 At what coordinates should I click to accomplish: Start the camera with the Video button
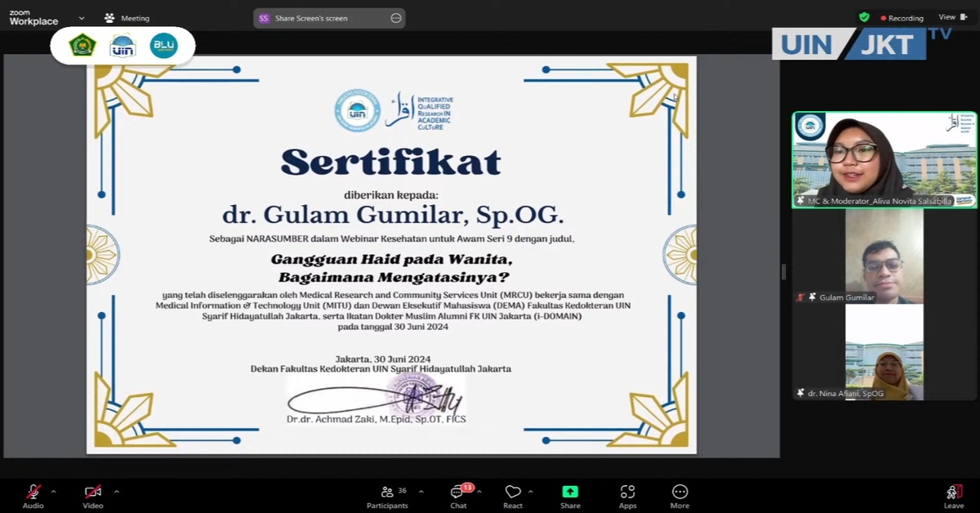(x=93, y=496)
